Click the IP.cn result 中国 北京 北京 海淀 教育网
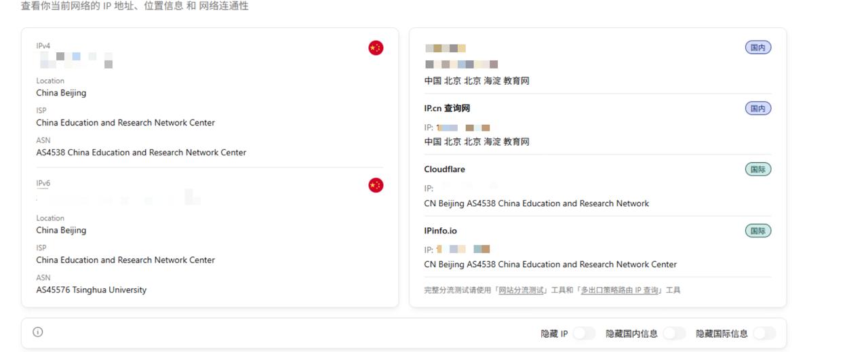The image size is (868, 352). (x=477, y=142)
